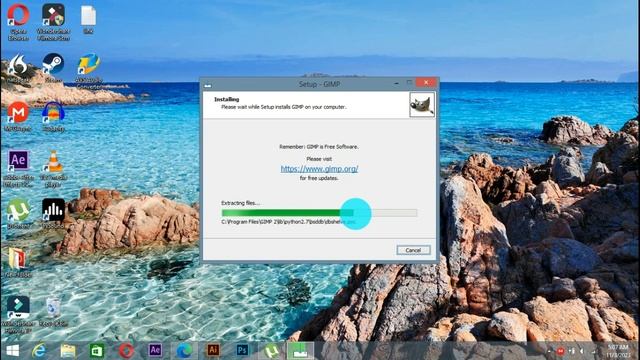This screenshot has height=360, width=640.
Task: Launch VLC media player desktop shortcut
Action: [x=53, y=168]
